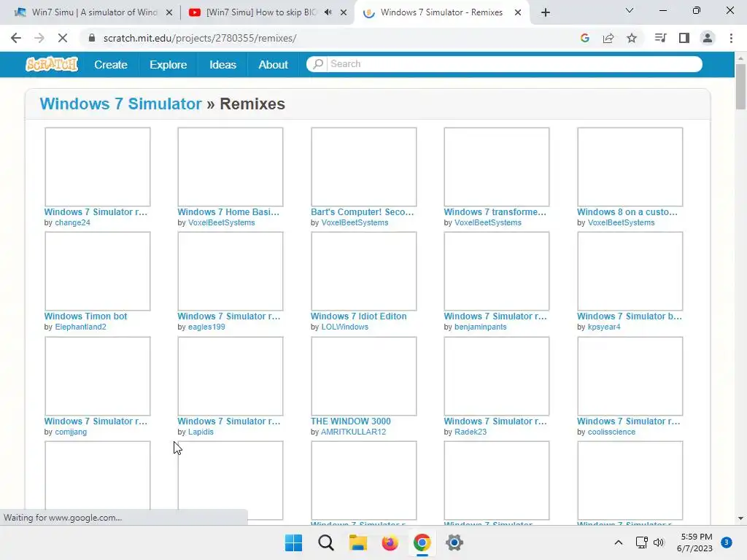Open Bart's Computer! project link
Image resolution: width=747 pixels, height=560 pixels.
click(362, 212)
